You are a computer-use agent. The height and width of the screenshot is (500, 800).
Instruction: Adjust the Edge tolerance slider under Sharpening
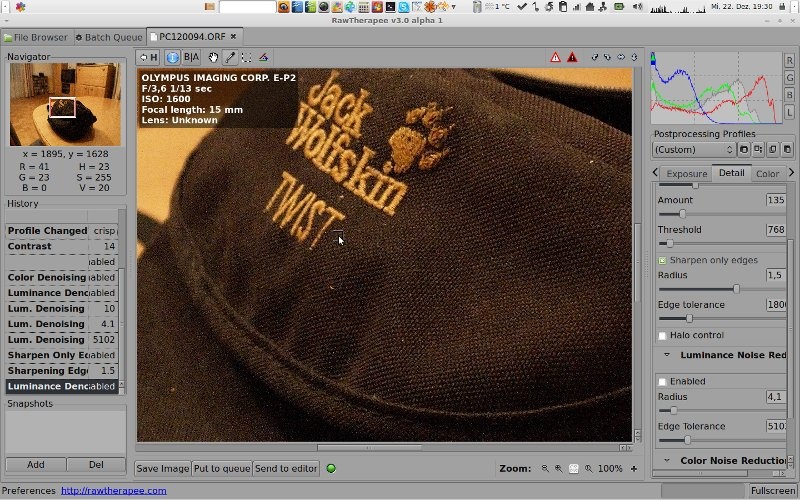pos(689,318)
